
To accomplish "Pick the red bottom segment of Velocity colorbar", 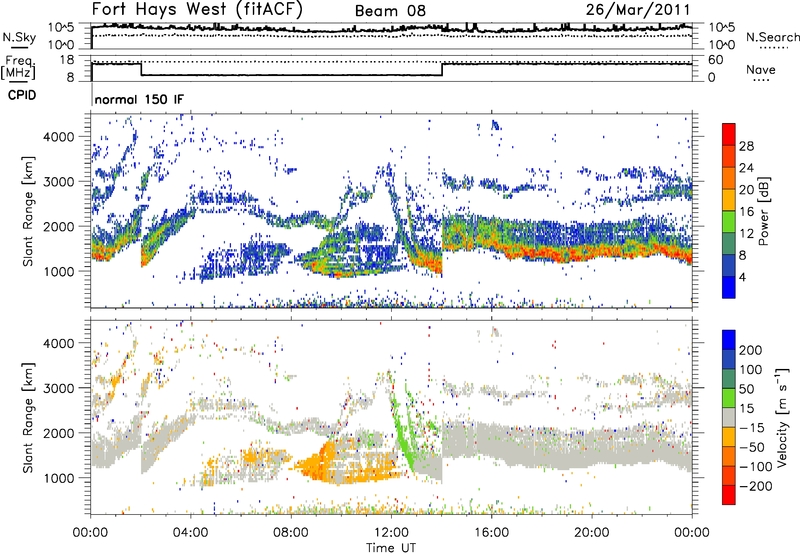I will (729, 495).
